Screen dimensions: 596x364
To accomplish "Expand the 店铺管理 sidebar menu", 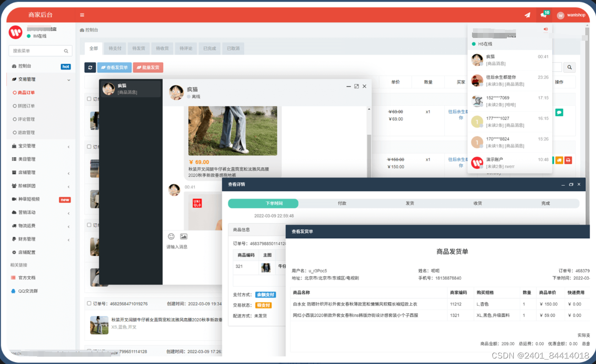I will pyautogui.click(x=41, y=172).
